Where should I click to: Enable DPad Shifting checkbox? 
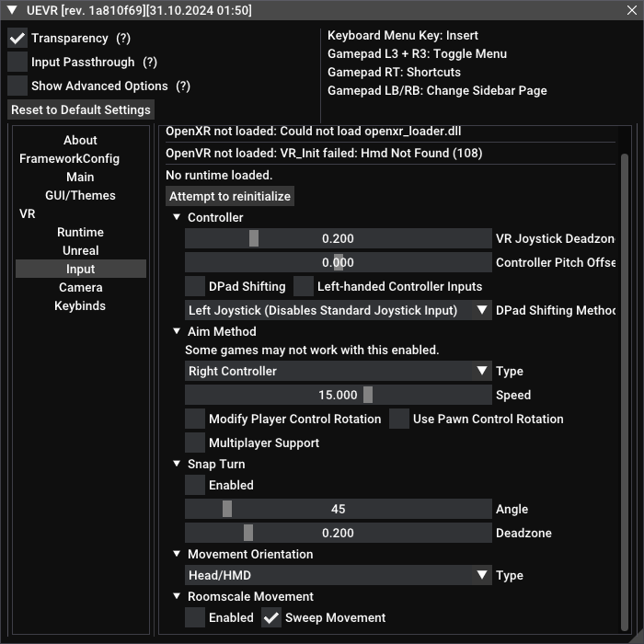pyautogui.click(x=195, y=286)
